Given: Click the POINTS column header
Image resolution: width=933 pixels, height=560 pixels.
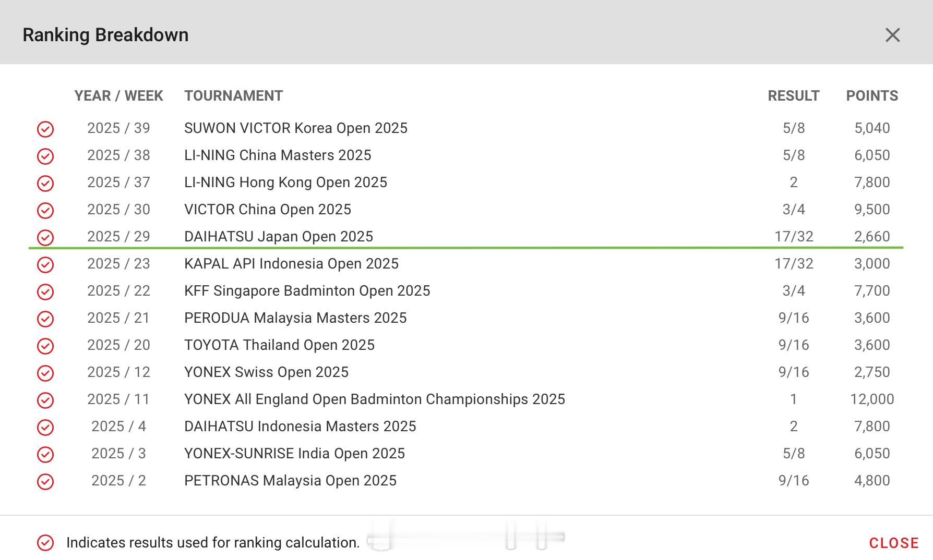Looking at the screenshot, I should tap(872, 96).
